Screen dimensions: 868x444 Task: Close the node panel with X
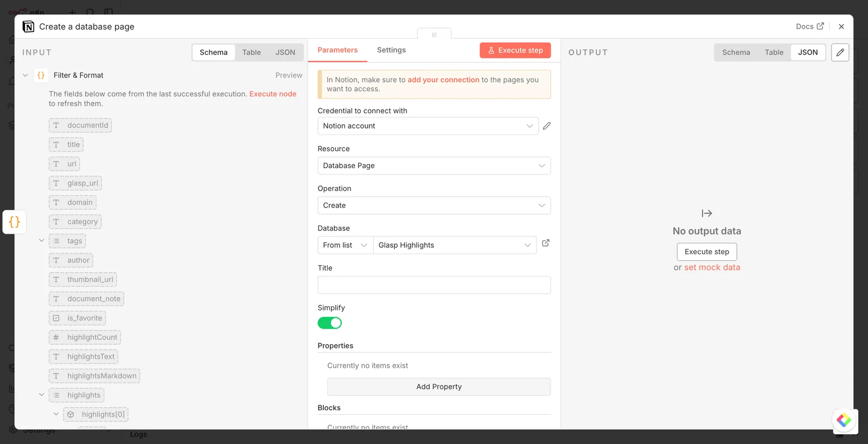pos(841,27)
